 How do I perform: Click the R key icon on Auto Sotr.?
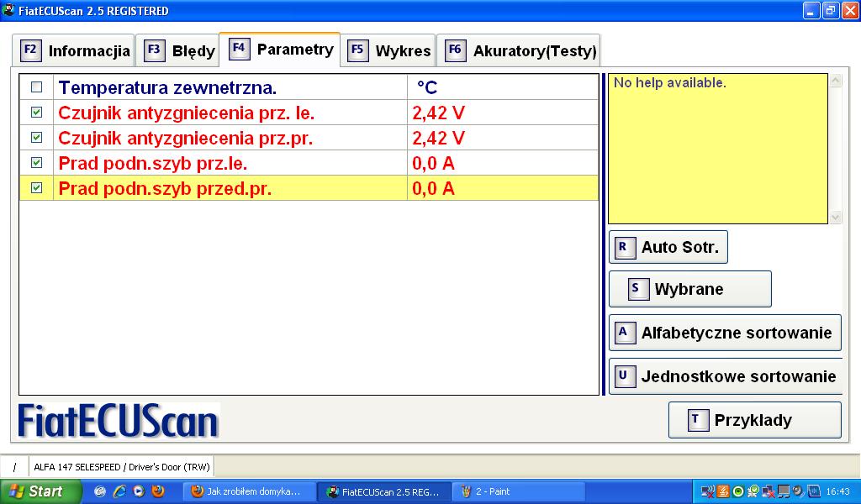[x=625, y=247]
